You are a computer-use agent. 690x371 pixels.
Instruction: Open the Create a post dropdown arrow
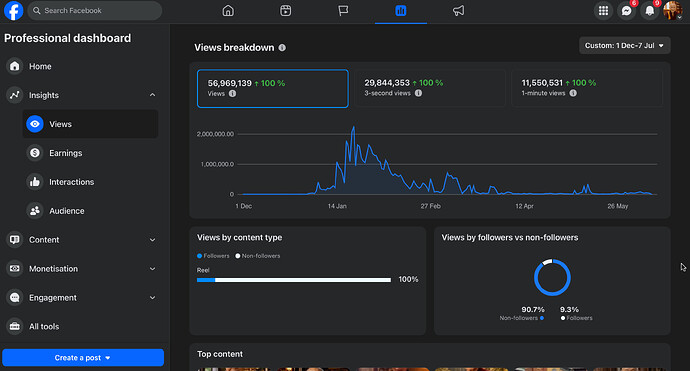pyautogui.click(x=108, y=358)
